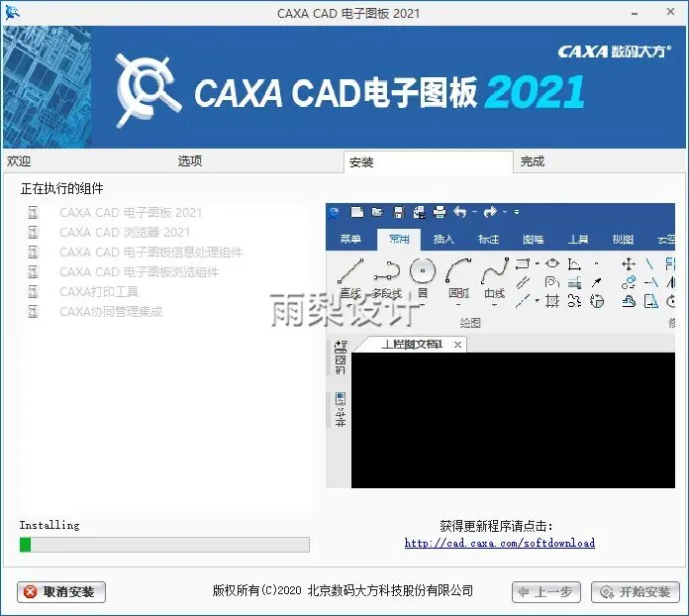
Task: Go to the 欢迎 installer step
Action: 19,160
